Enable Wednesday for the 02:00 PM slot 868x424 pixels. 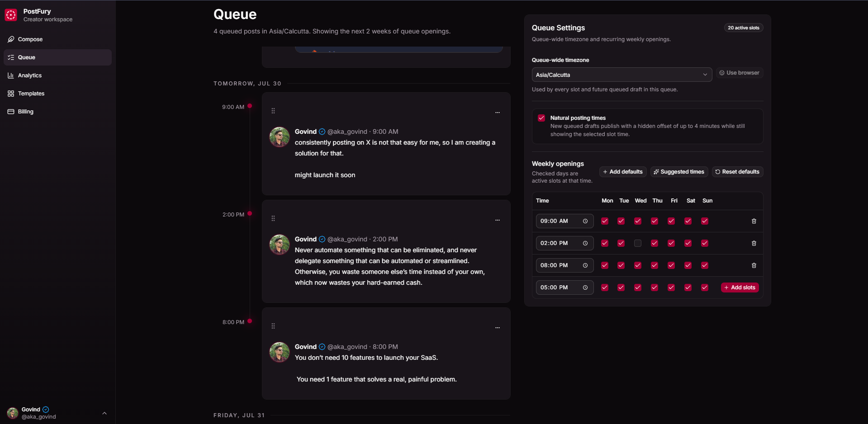[638, 243]
